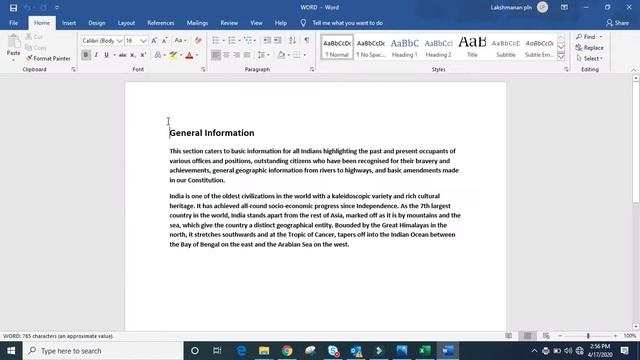Switch to Web Layout view in the status bar
640x360 pixels.
(546, 336)
